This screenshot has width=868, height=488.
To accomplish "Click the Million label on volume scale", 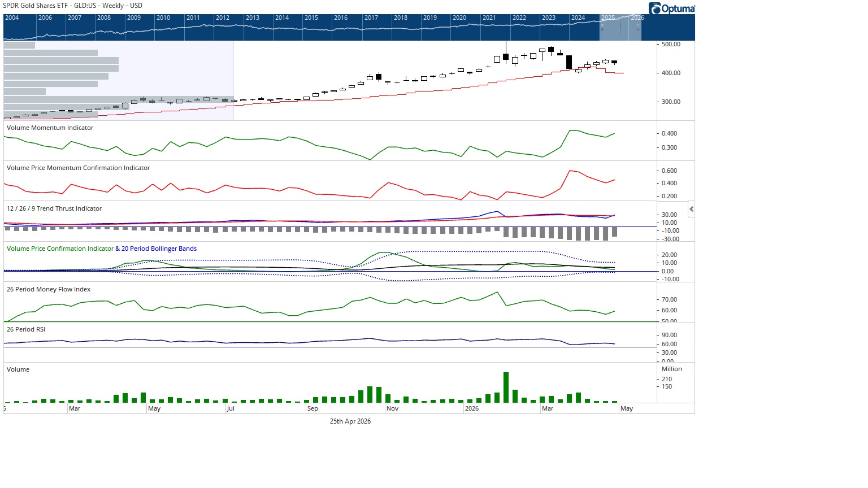I will (672, 369).
